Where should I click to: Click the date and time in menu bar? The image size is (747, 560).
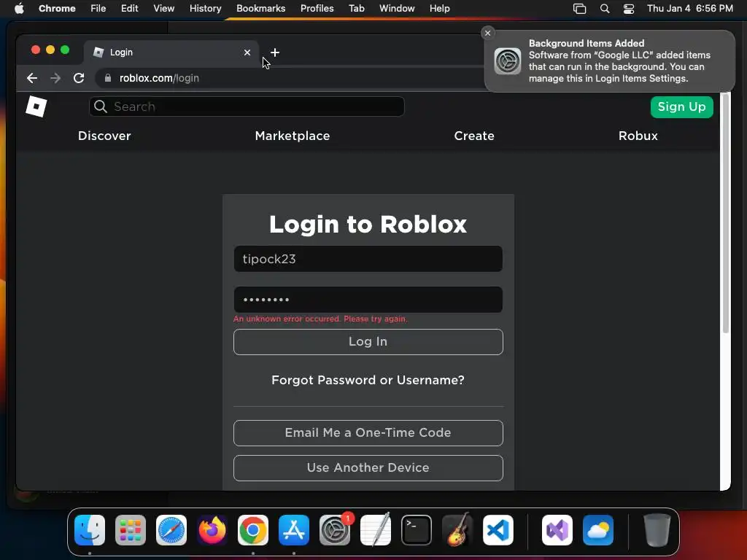(690, 9)
